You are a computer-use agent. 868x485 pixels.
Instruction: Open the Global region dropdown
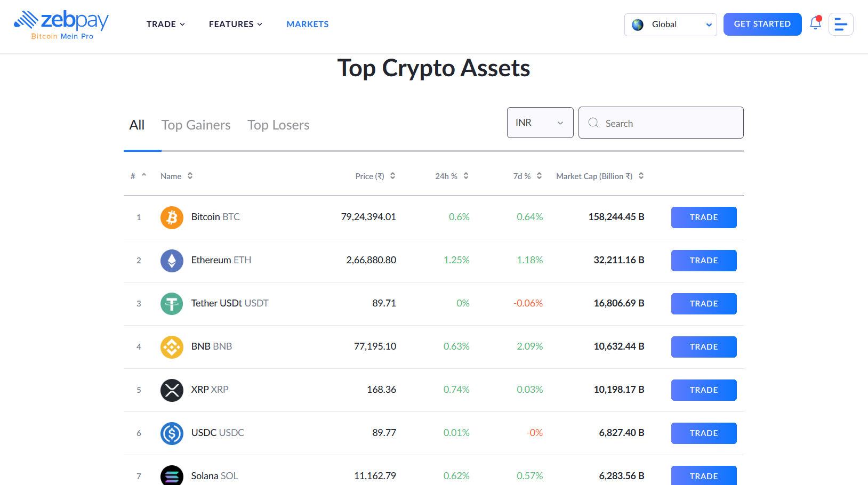[670, 25]
